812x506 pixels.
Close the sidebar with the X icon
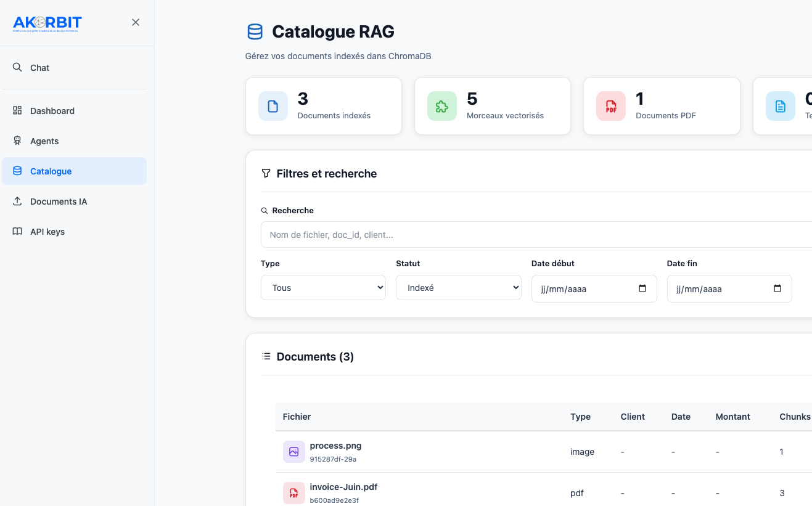(x=136, y=22)
